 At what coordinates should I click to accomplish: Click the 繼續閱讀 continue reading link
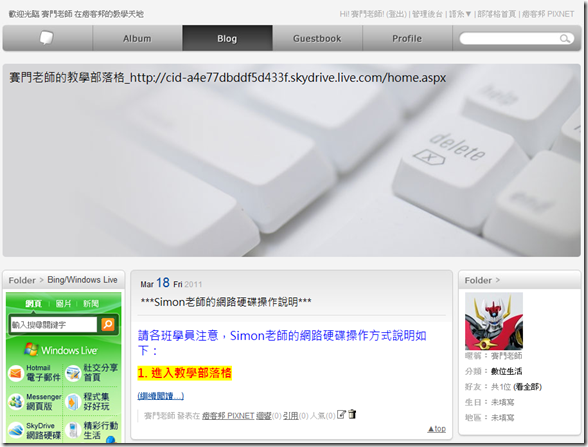(x=160, y=396)
